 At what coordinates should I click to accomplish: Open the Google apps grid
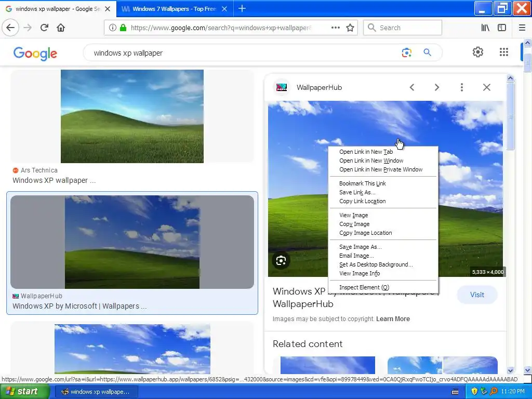pyautogui.click(x=504, y=52)
